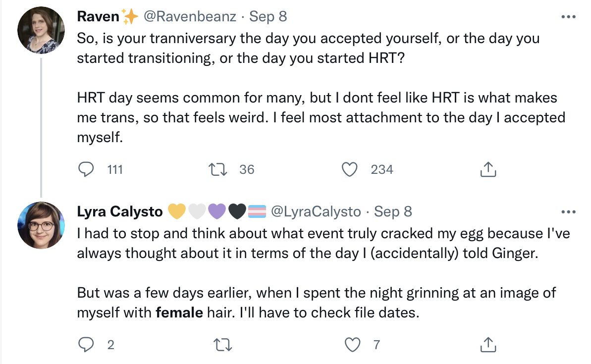
Task: Visit the @LyraCalysto handle
Action: [x=316, y=212]
